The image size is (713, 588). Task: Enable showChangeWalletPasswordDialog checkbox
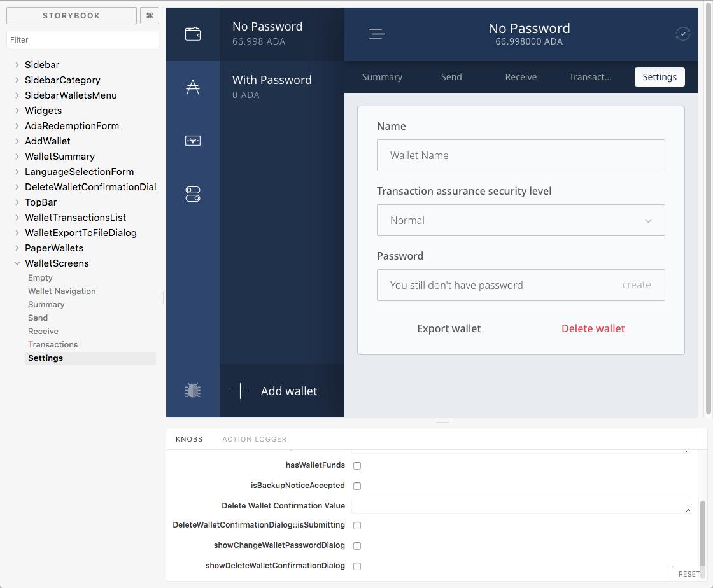[x=357, y=546]
